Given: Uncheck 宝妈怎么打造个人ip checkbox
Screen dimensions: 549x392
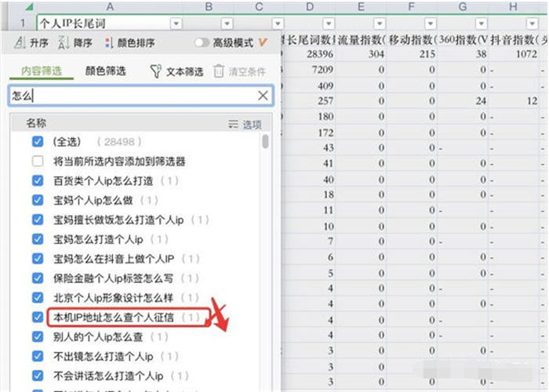Looking at the screenshot, I should pyautogui.click(x=38, y=239).
